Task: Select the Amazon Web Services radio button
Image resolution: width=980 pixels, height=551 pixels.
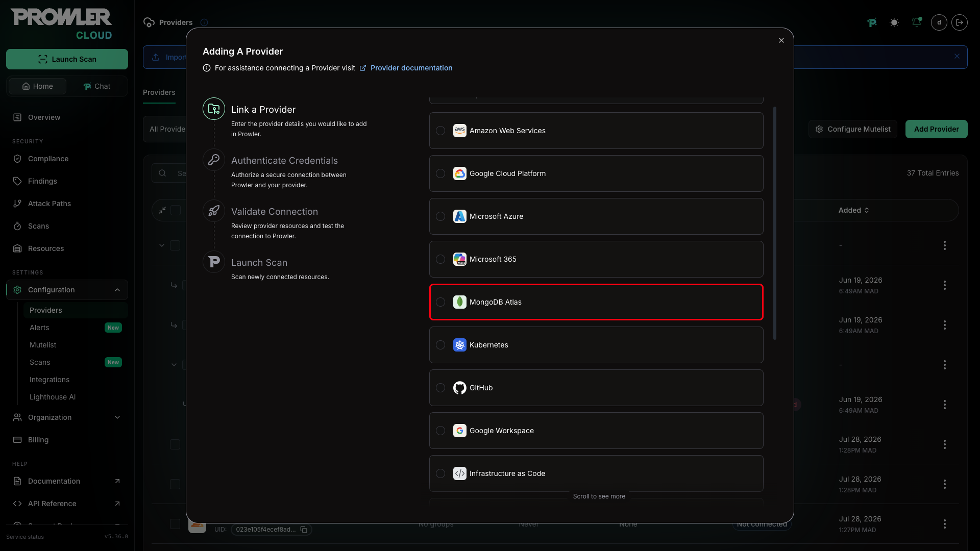Action: click(x=440, y=131)
